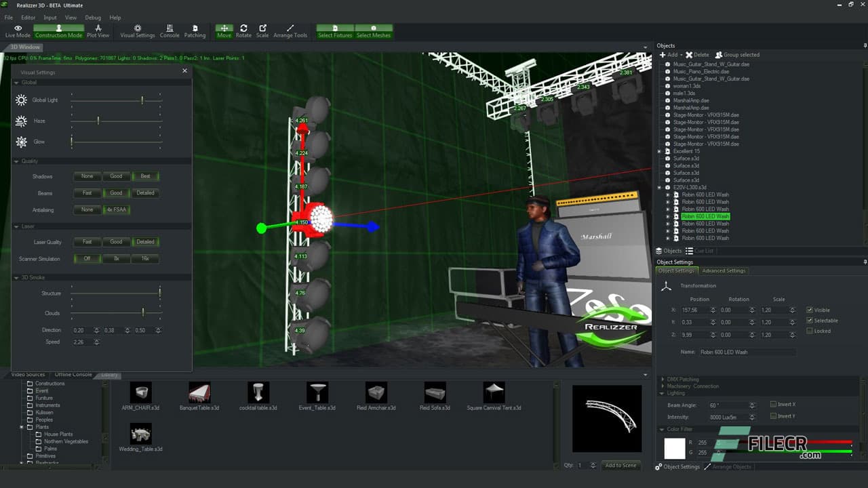Click the Add to Scene button
The image size is (868, 488).
tap(620, 466)
